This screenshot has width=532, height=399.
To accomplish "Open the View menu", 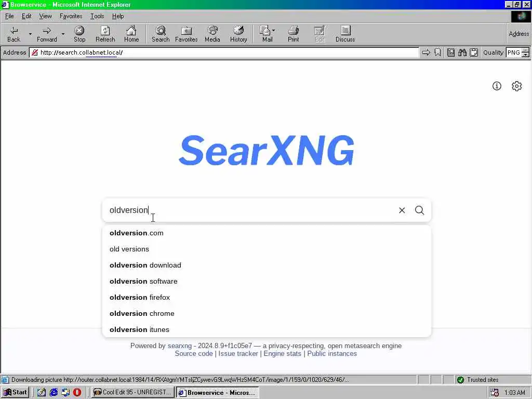I will pyautogui.click(x=45, y=16).
